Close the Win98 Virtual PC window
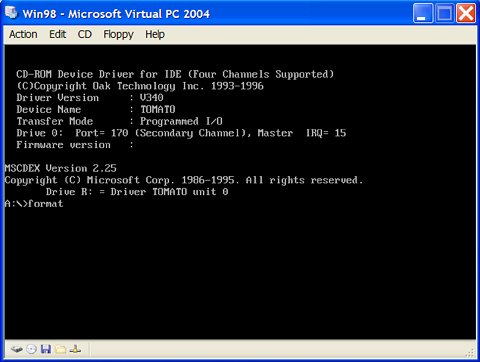This screenshot has height=362, width=480. coord(466,13)
